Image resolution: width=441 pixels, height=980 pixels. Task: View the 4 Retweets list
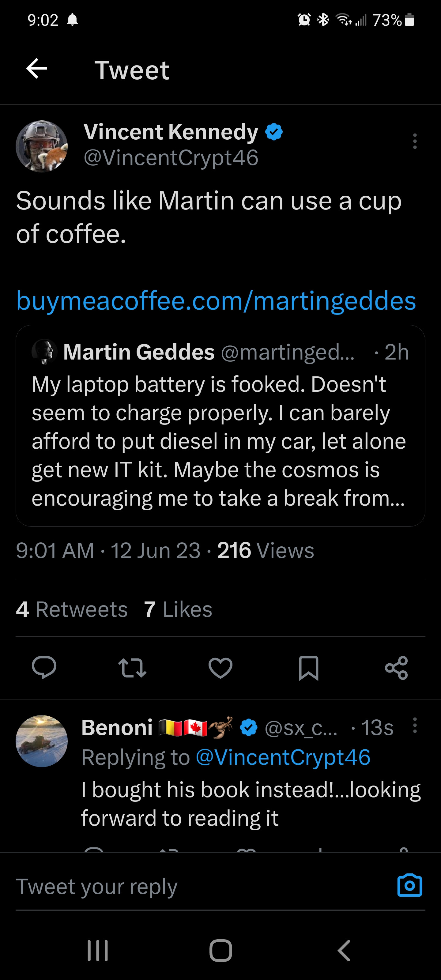click(x=72, y=609)
